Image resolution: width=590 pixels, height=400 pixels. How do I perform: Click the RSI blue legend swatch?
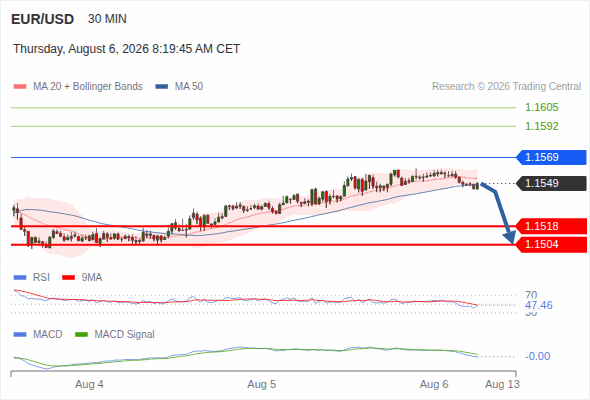click(20, 278)
